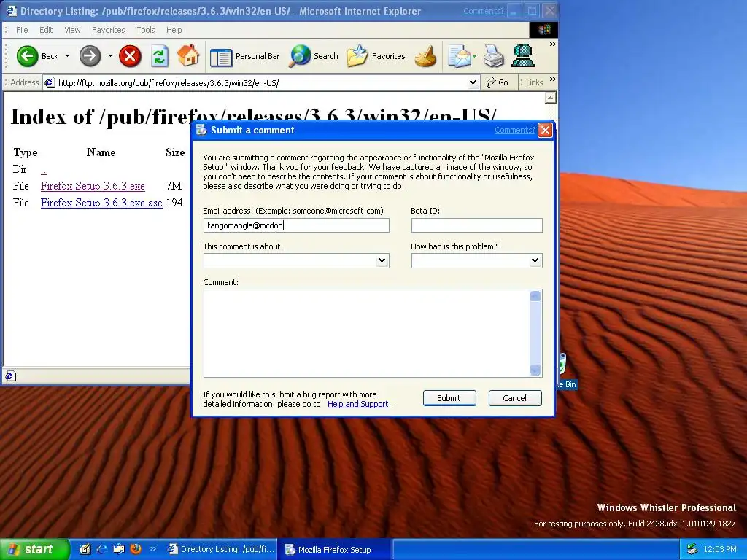747x560 pixels.
Task: Click the Type column header
Action: (x=26, y=152)
